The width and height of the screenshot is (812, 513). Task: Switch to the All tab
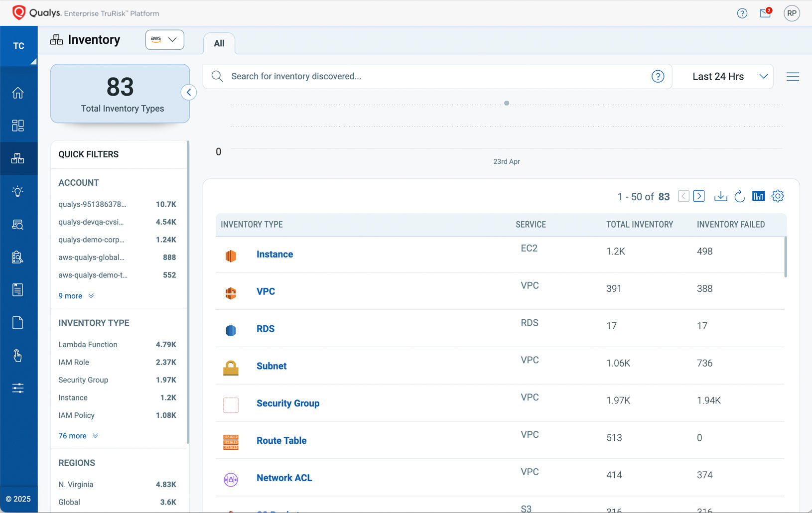pos(219,43)
